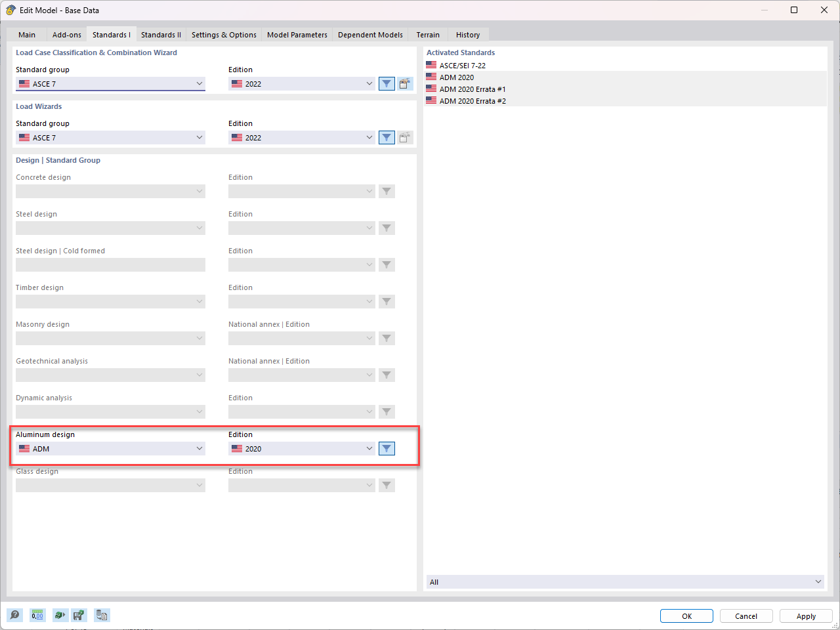
Task: Toggle the Load Case Classification standard filter
Action: pyautogui.click(x=387, y=83)
